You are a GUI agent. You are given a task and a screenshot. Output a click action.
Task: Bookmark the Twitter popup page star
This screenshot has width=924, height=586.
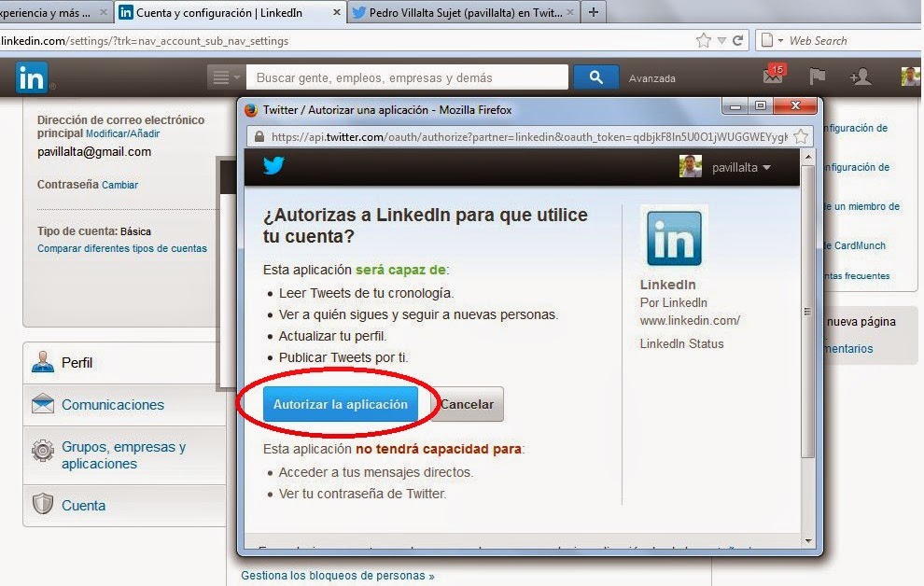[801, 136]
